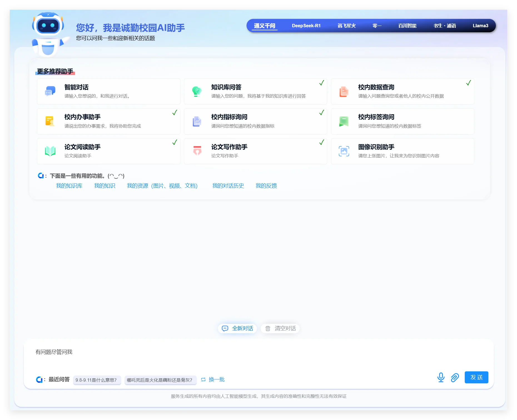The image size is (517, 420).
Task: Click the 图像识别助手 picture scan icon
Action: (x=344, y=151)
